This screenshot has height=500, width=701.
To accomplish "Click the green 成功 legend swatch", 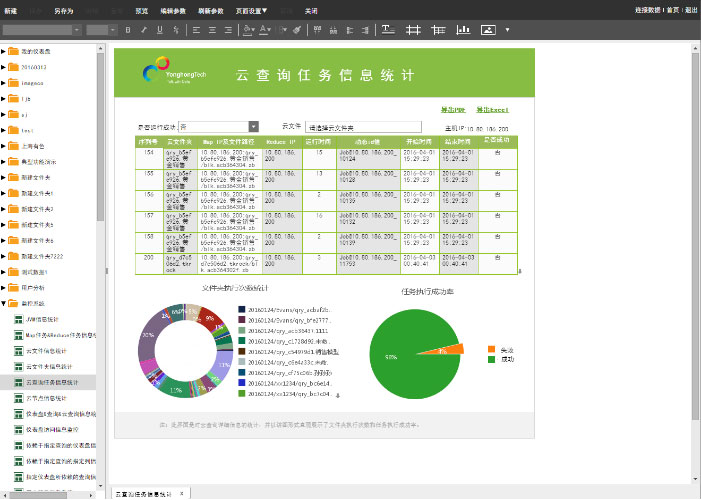I will coord(491,359).
